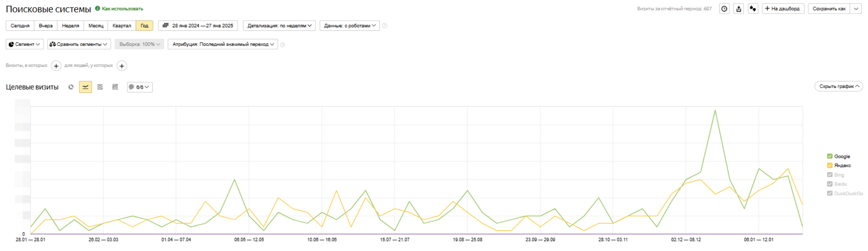This screenshot has width=868, height=251.
Task: Click the export/share report icon
Action: [x=738, y=9]
